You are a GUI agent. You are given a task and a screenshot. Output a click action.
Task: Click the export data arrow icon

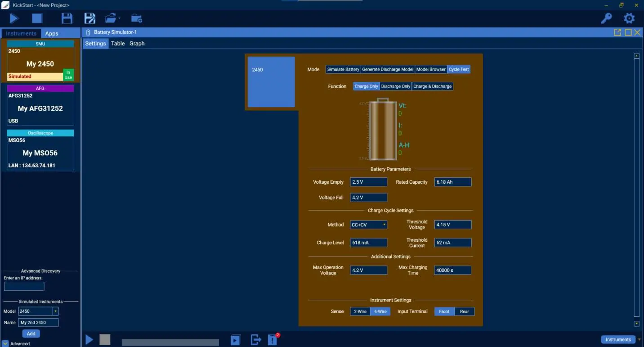point(256,340)
